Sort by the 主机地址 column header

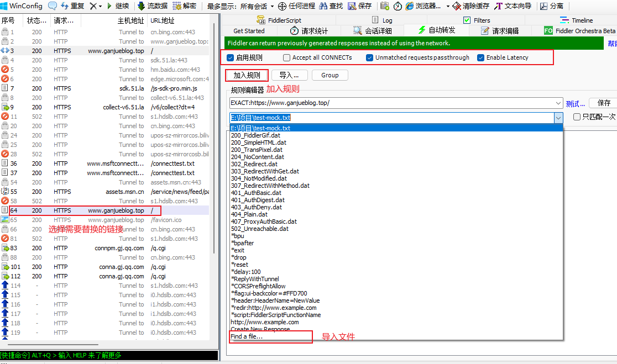(x=113, y=20)
